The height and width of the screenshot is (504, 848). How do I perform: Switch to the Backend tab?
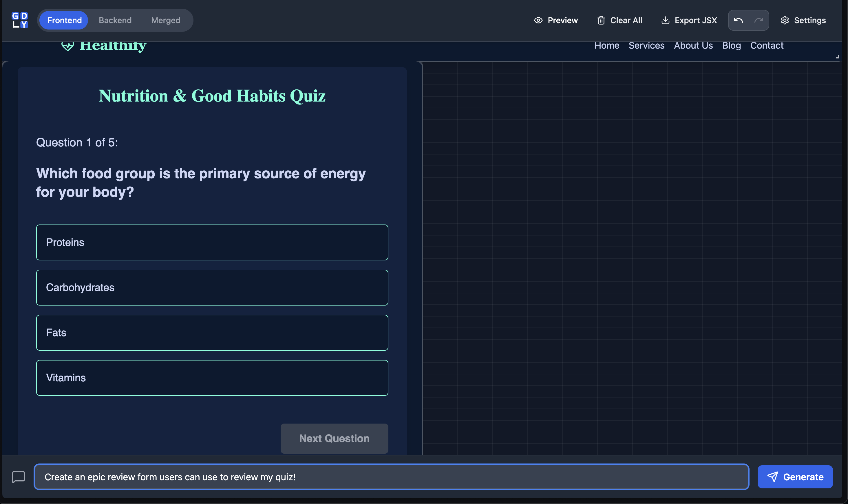pos(115,20)
